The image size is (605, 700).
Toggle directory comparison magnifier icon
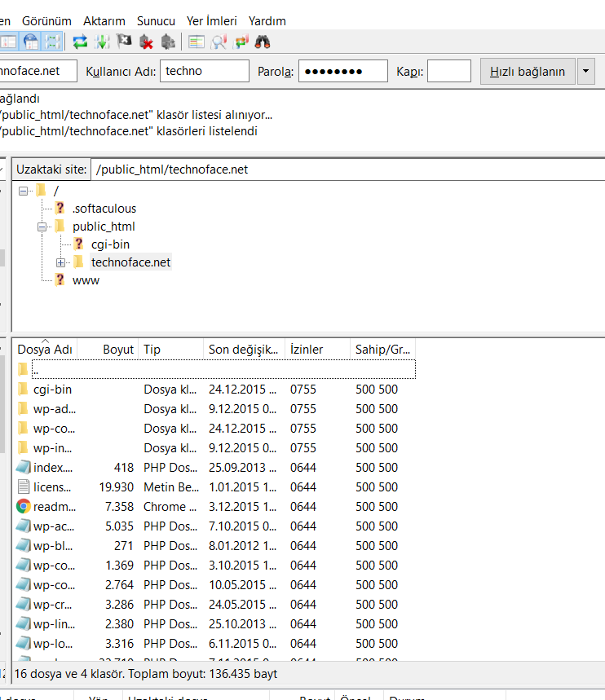219,42
